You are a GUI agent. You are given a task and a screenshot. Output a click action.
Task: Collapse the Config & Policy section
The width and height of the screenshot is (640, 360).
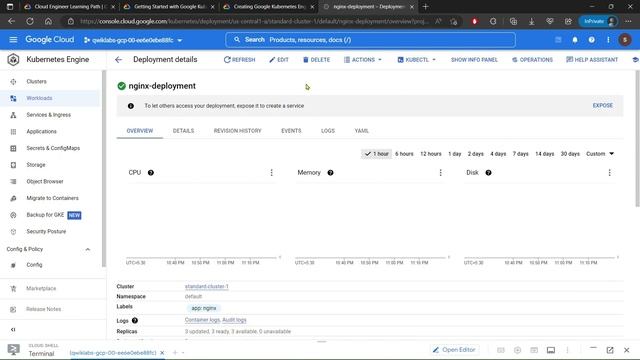tap(87, 249)
